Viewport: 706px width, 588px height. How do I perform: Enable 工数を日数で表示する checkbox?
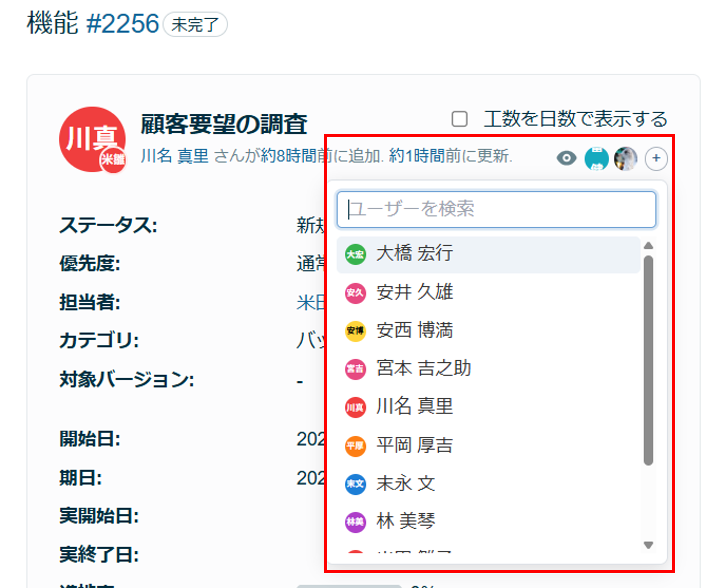(x=459, y=119)
